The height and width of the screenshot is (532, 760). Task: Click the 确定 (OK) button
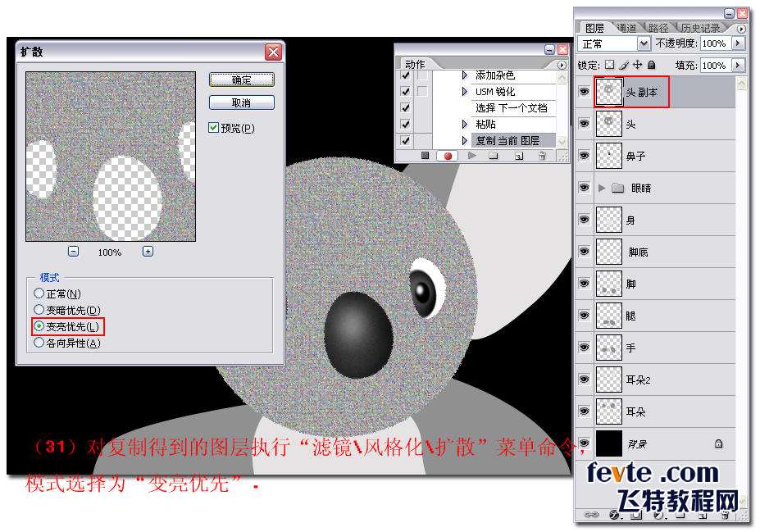(x=241, y=80)
